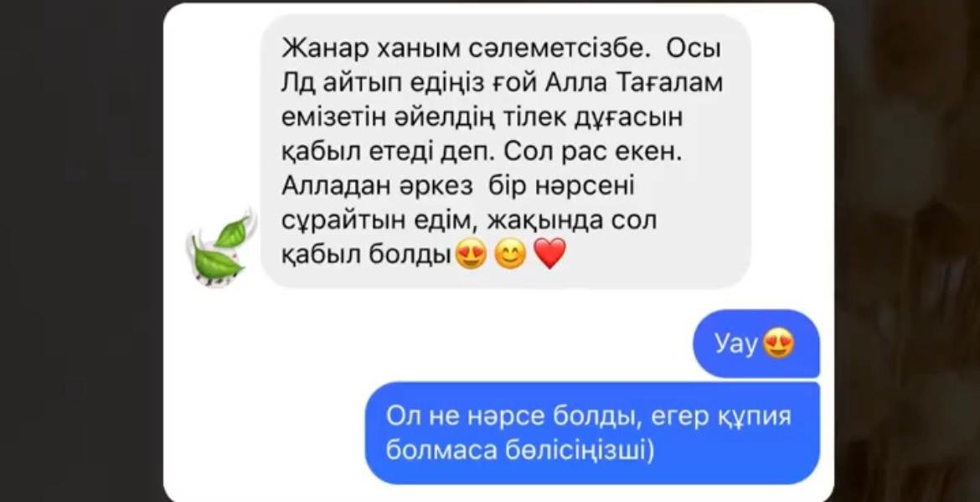Click the smiling blush emoji
The image size is (980, 502).
coord(510,255)
